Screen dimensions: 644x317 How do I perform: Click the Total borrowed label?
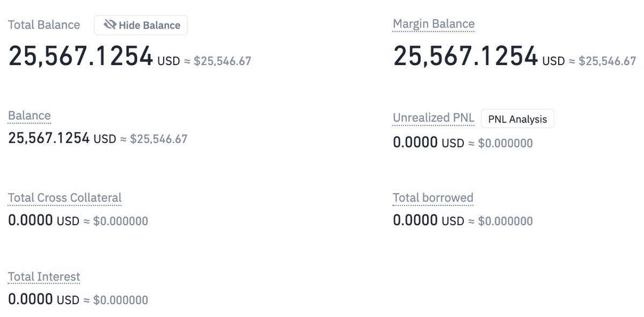point(433,198)
